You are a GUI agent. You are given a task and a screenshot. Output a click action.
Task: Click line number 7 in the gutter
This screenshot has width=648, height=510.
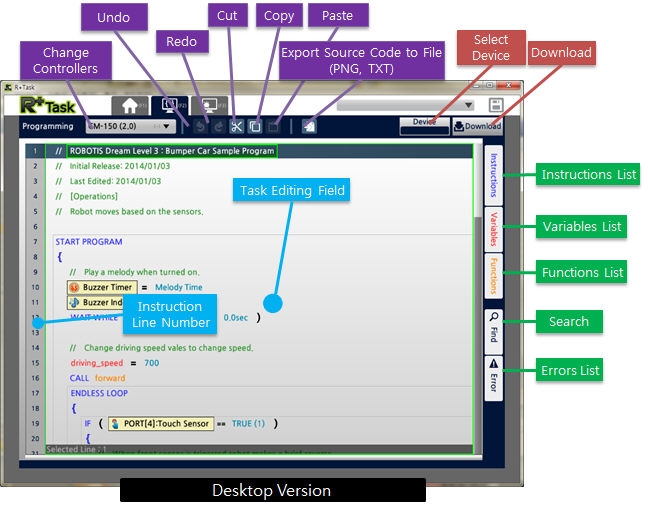[36, 242]
